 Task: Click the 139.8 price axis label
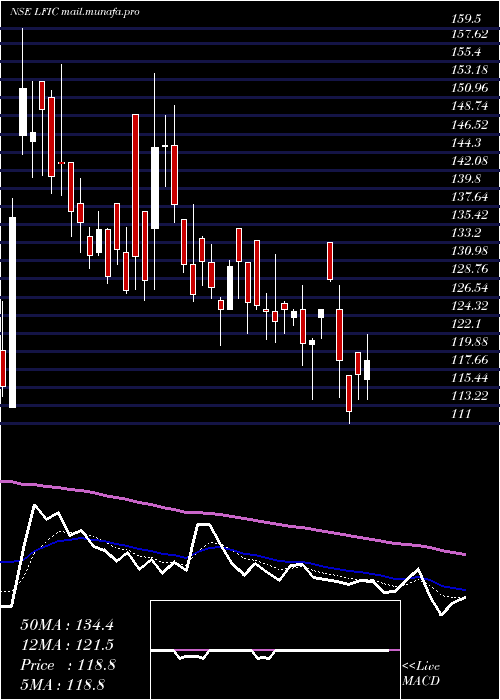[x=466, y=179]
